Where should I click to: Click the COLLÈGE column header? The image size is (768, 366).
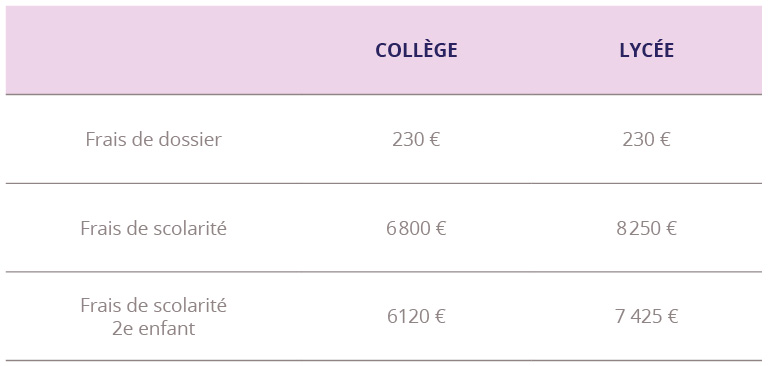click(416, 50)
